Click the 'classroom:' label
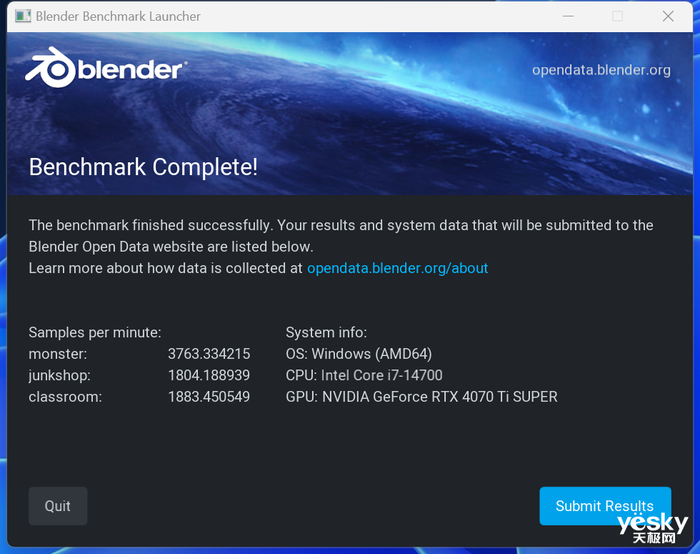The width and height of the screenshot is (700, 554). 65,396
